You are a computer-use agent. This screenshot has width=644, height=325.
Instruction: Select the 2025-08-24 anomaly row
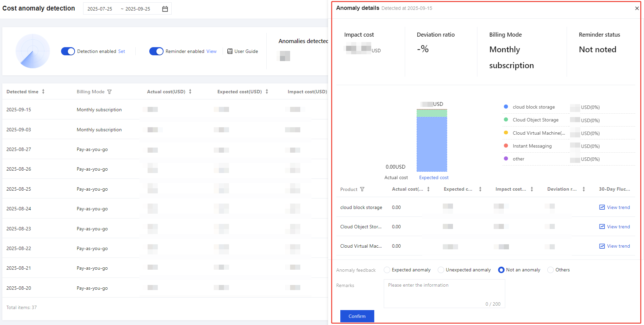click(x=165, y=209)
